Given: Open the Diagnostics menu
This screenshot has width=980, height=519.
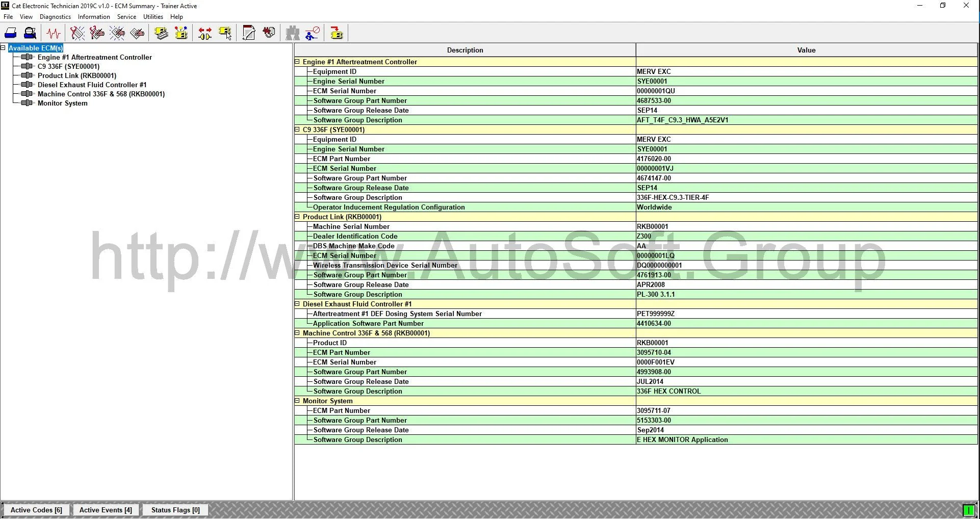Looking at the screenshot, I should (x=55, y=17).
